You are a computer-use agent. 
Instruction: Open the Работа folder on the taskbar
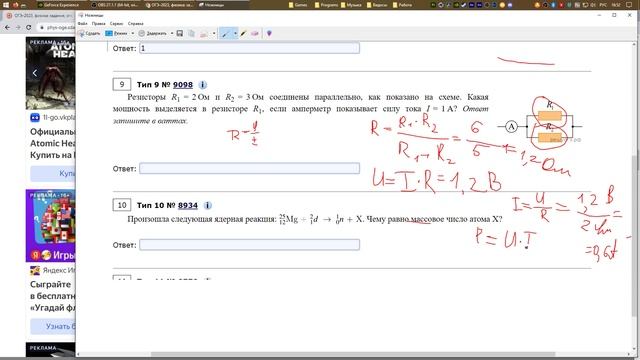click(x=403, y=5)
